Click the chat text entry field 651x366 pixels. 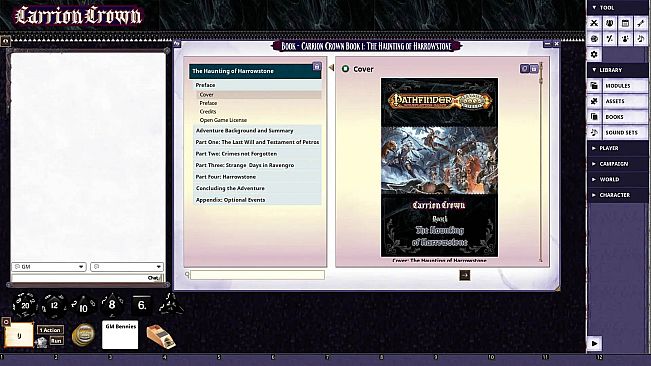(87, 278)
